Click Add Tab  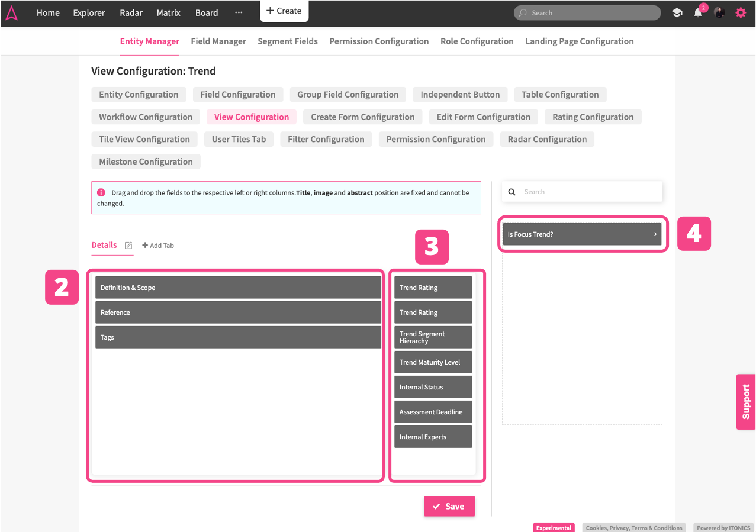click(158, 246)
